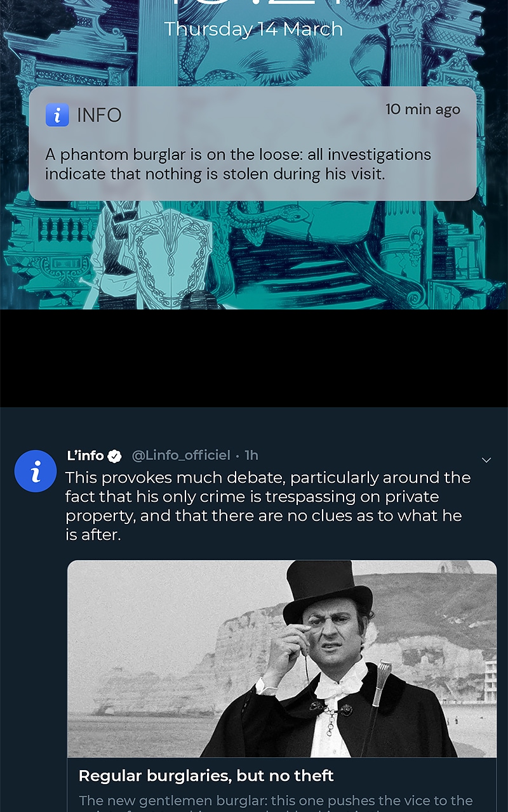Click the "new gentlemen burglar" article description
Screen dimensions: 508x812
(276, 801)
